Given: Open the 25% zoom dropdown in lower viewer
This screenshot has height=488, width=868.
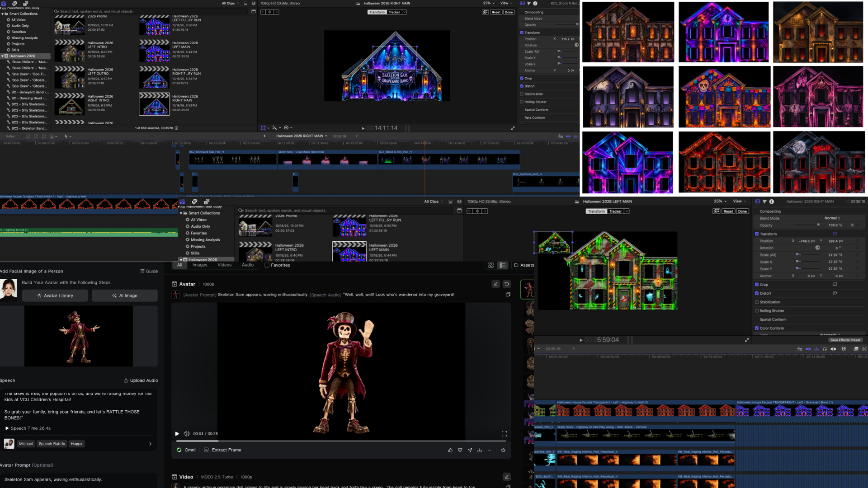Looking at the screenshot, I should pyautogui.click(x=720, y=202).
